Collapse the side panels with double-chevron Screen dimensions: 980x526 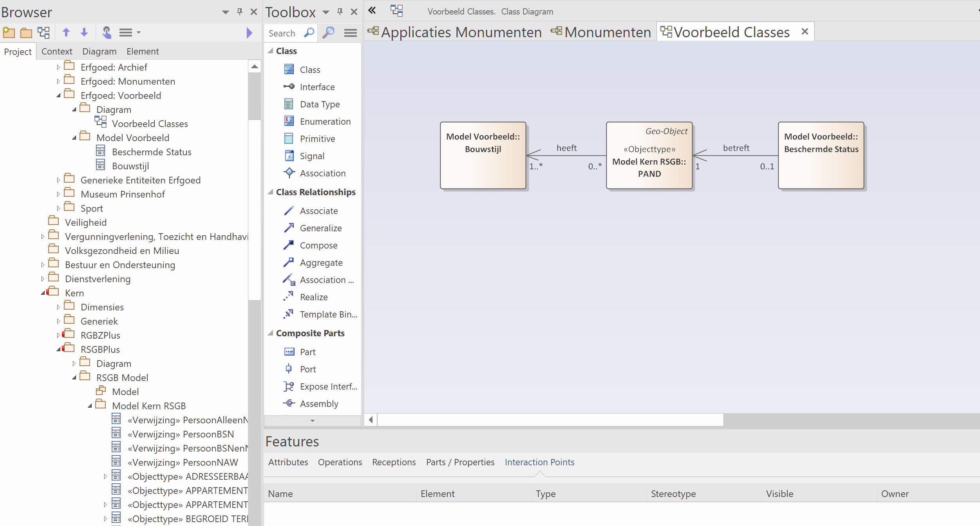372,11
